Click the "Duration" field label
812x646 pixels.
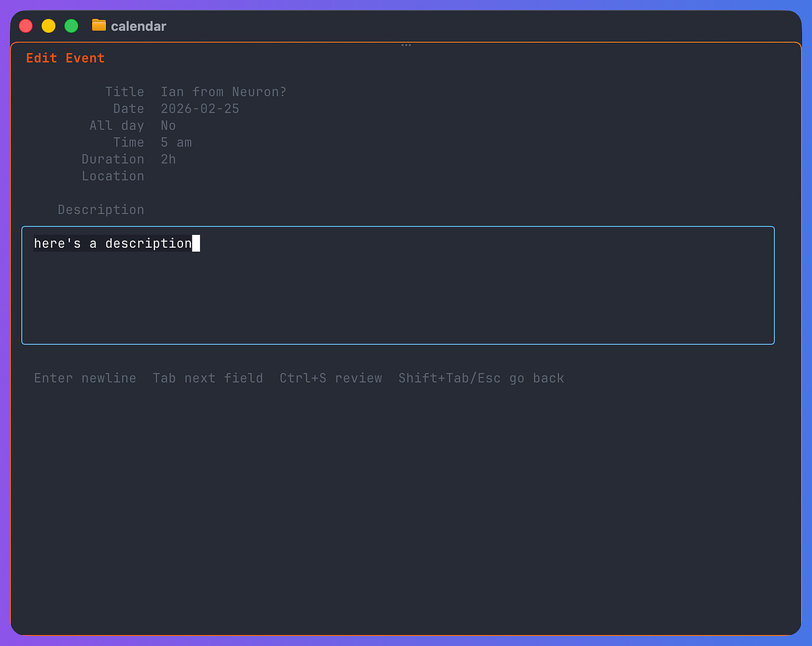click(x=113, y=159)
